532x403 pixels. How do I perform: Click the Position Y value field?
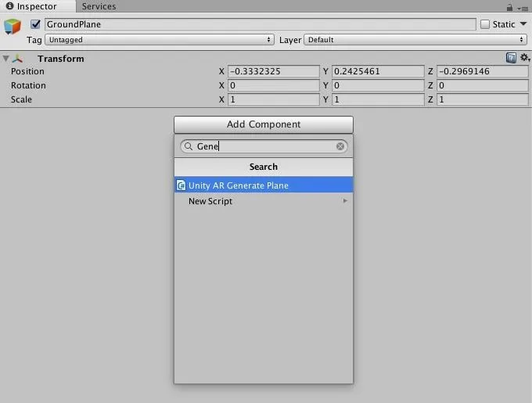pos(378,71)
